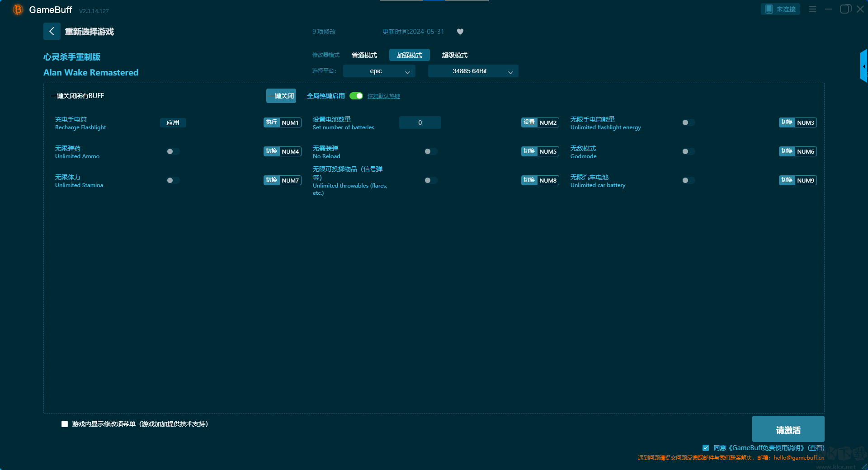868x470 pixels.
Task: Expand the blue side panel arrow
Action: click(x=863, y=66)
